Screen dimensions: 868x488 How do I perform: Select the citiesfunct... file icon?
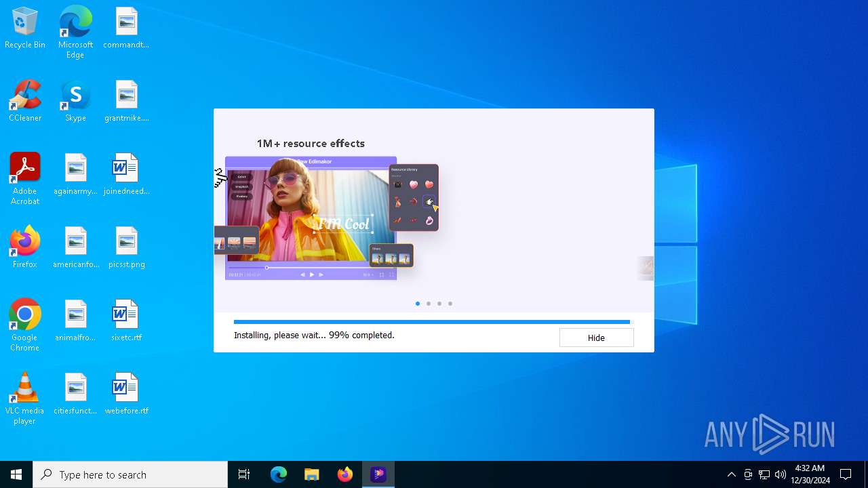(75, 394)
